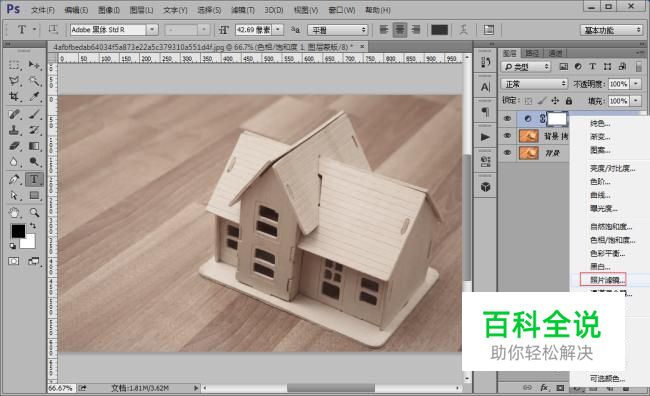Select the Zoom tool

(x=34, y=213)
